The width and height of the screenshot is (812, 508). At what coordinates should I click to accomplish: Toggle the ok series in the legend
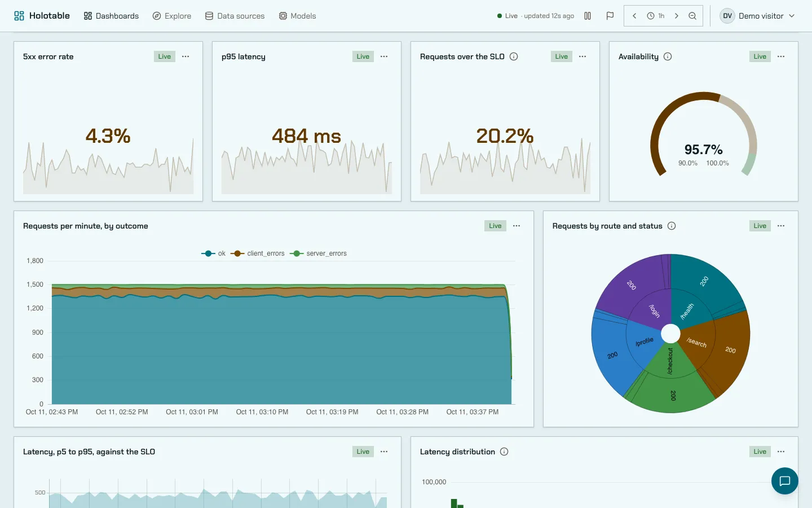[213, 253]
